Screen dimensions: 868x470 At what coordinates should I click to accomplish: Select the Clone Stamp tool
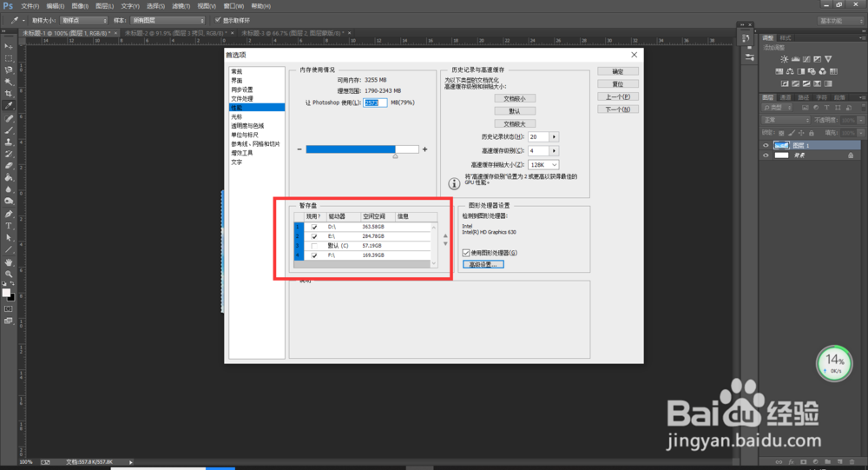click(9, 142)
